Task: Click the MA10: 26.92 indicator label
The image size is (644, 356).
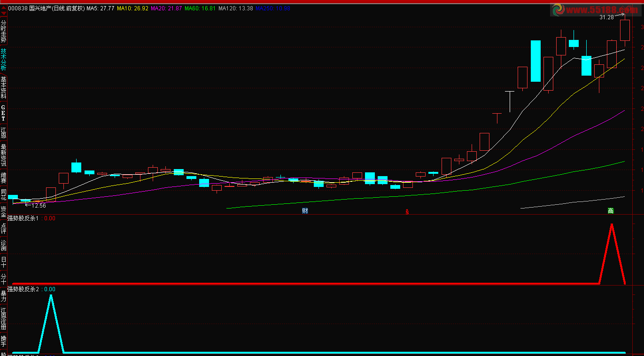Action: 132,8
